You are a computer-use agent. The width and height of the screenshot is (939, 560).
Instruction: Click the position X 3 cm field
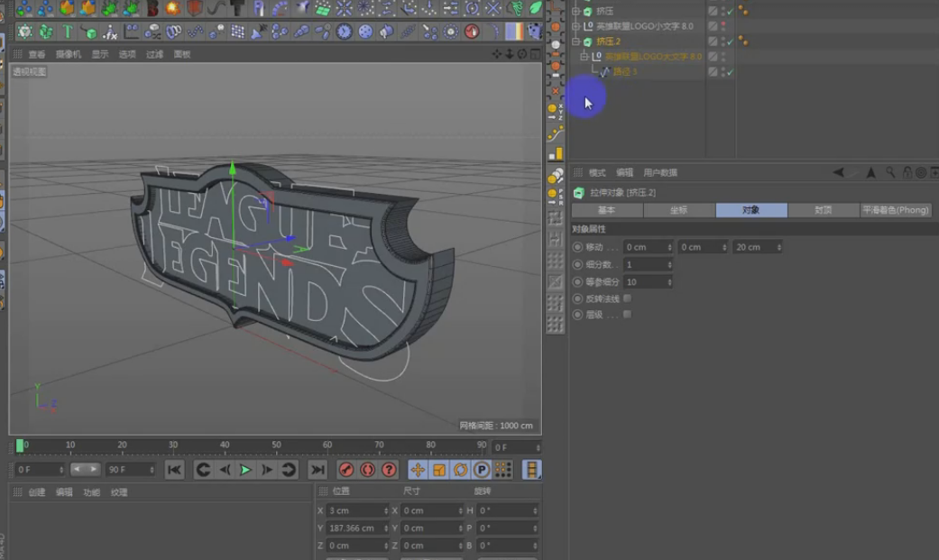tap(358, 510)
